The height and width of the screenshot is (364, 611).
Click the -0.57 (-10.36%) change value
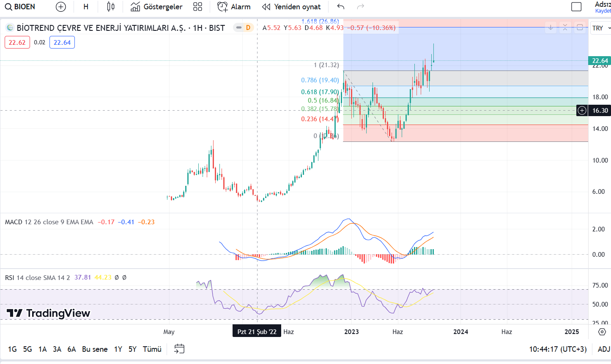coord(371,28)
